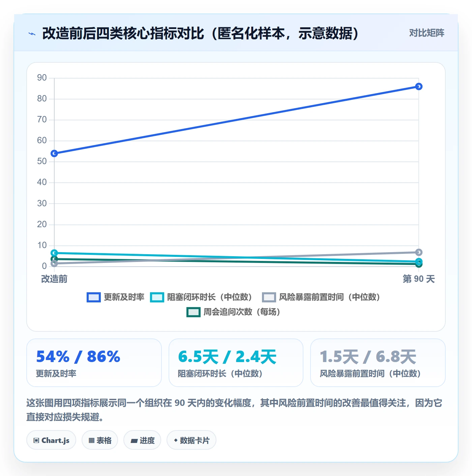Select the 进度 tag chip
The height and width of the screenshot is (476, 472).
tap(142, 440)
